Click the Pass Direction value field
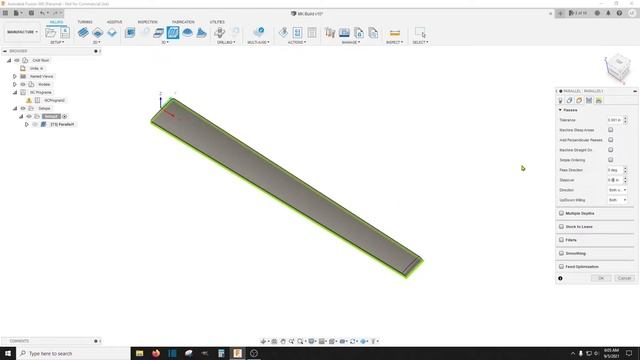640x360 pixels. (x=615, y=170)
